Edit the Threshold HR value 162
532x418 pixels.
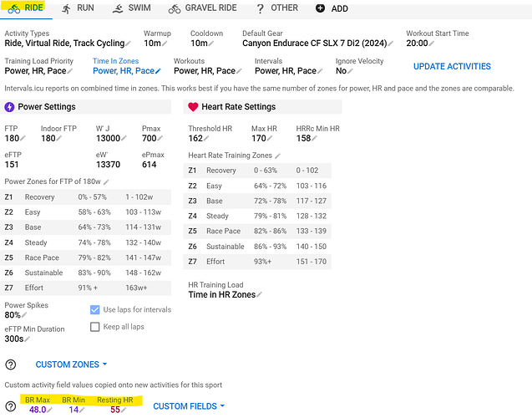click(197, 139)
